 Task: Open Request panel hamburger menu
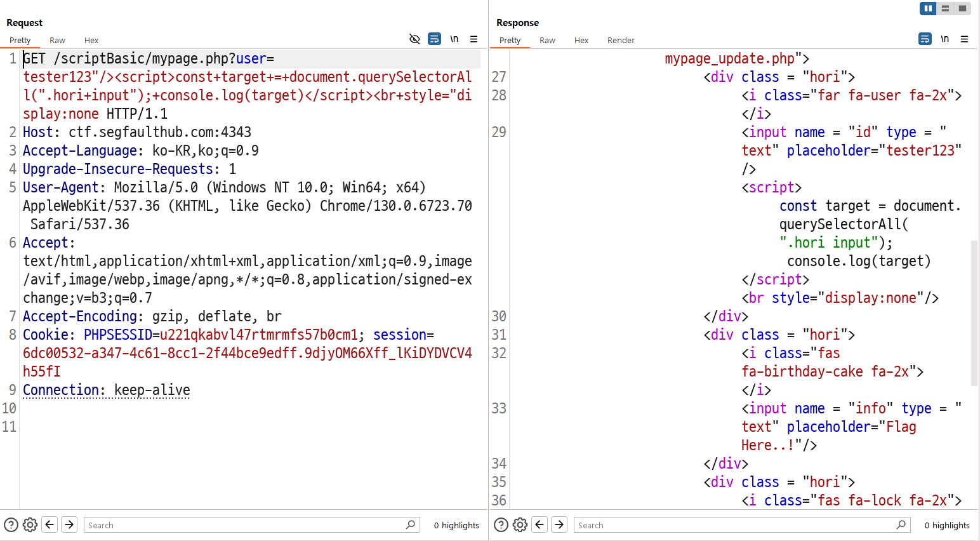[x=473, y=39]
